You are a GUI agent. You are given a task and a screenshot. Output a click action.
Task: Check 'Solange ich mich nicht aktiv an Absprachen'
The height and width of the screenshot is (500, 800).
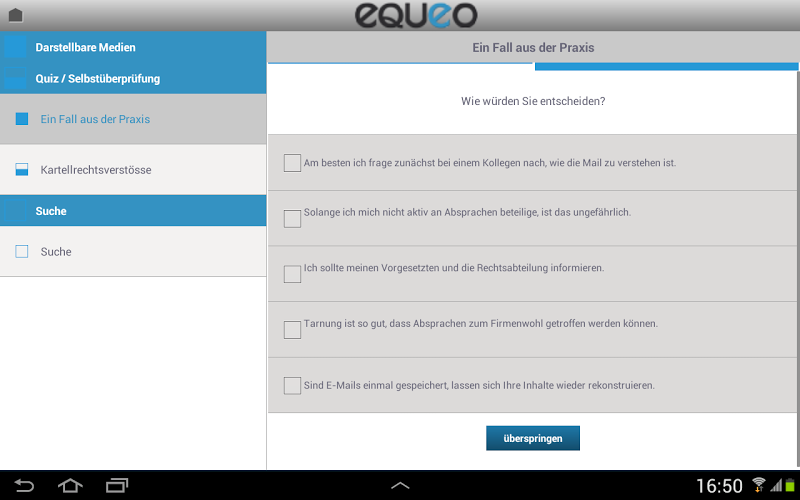[292, 219]
